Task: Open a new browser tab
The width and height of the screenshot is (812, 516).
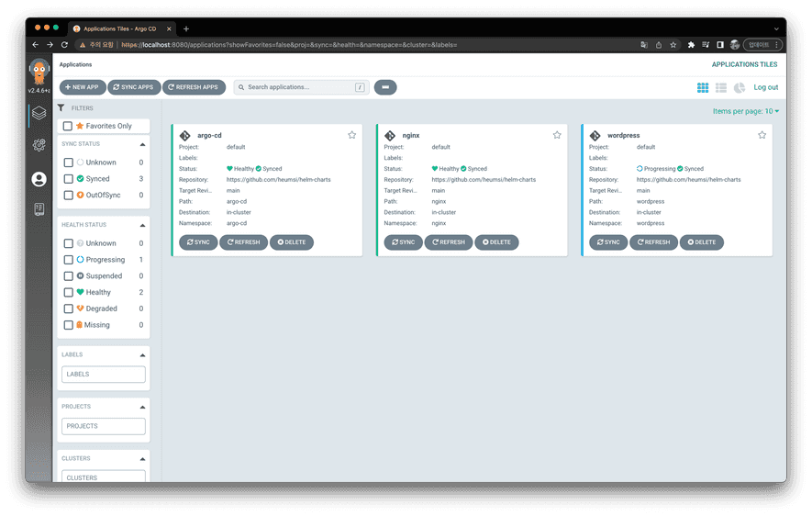Action: tap(186, 28)
